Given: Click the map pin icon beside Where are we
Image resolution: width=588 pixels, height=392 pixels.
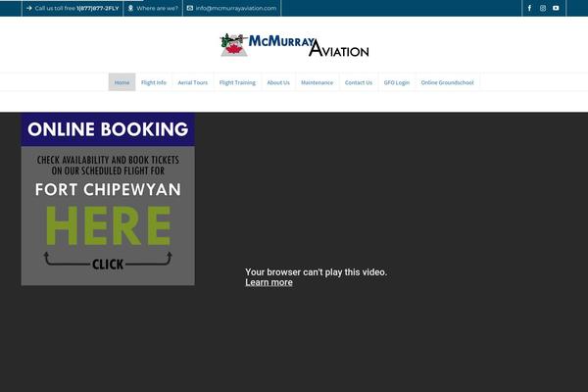Looking at the screenshot, I should pos(130,8).
